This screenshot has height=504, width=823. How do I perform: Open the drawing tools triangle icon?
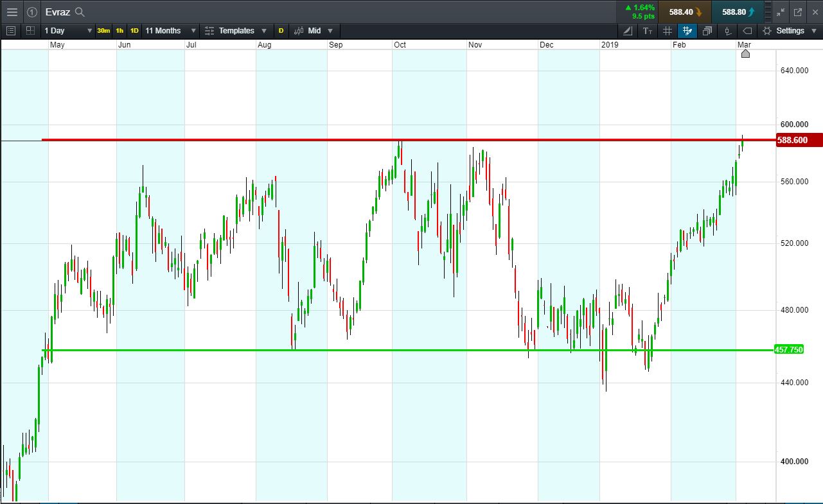628,30
